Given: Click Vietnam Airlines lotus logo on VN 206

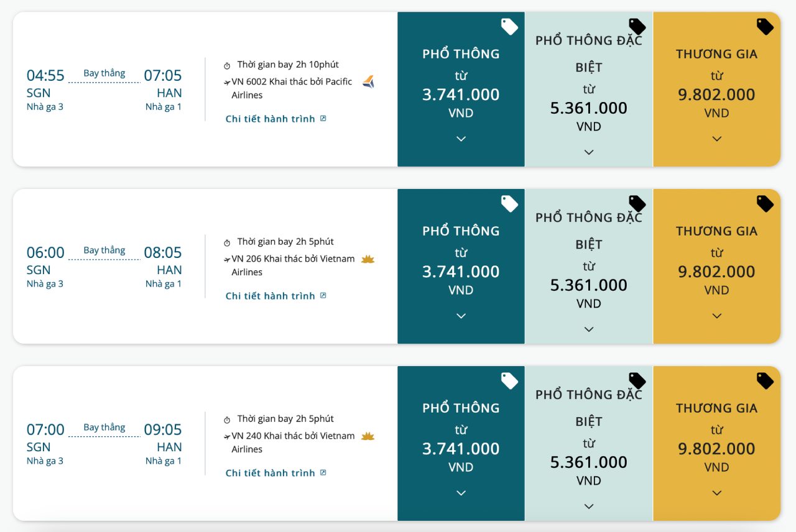Looking at the screenshot, I should click(x=368, y=259).
